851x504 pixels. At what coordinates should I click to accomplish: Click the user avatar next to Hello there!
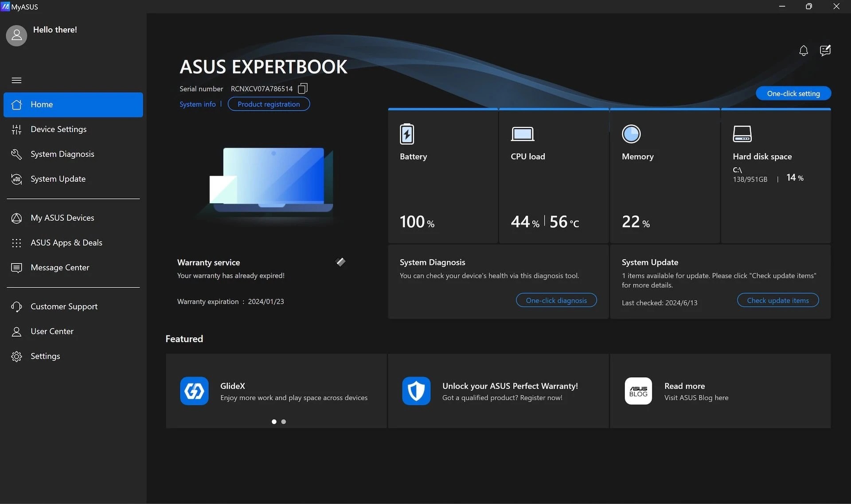point(16,35)
